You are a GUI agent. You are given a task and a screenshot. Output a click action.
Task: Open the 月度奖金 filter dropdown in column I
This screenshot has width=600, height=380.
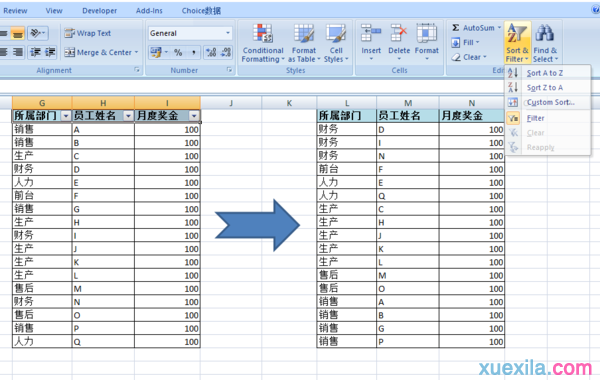coord(194,116)
